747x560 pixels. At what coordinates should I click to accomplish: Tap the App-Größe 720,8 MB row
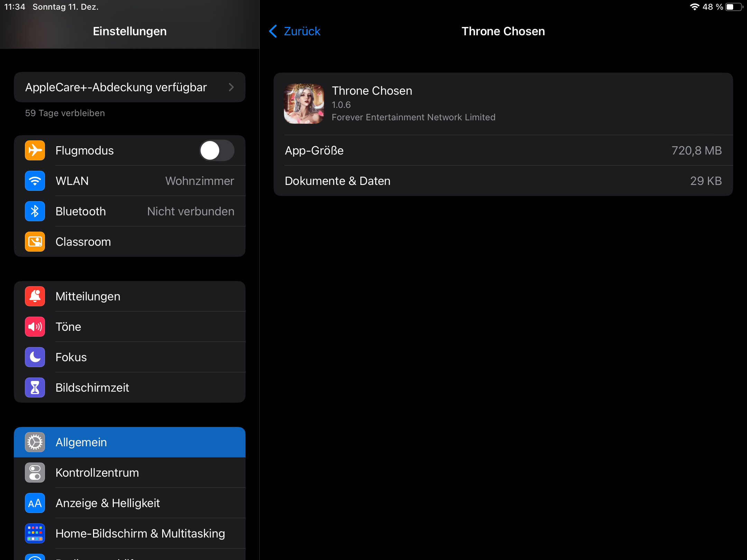tap(503, 150)
